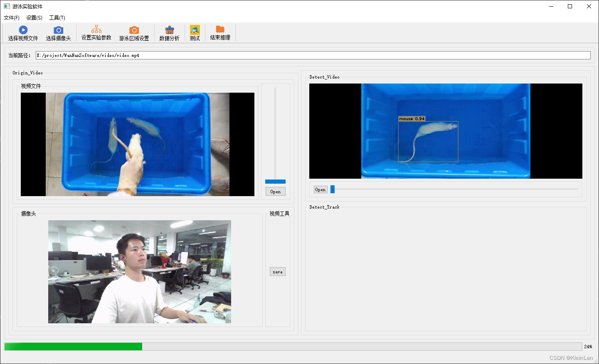Image resolution: width=599 pixels, height=364 pixels.
Task: Click the Open button in Detect_Video panel
Action: (320, 189)
